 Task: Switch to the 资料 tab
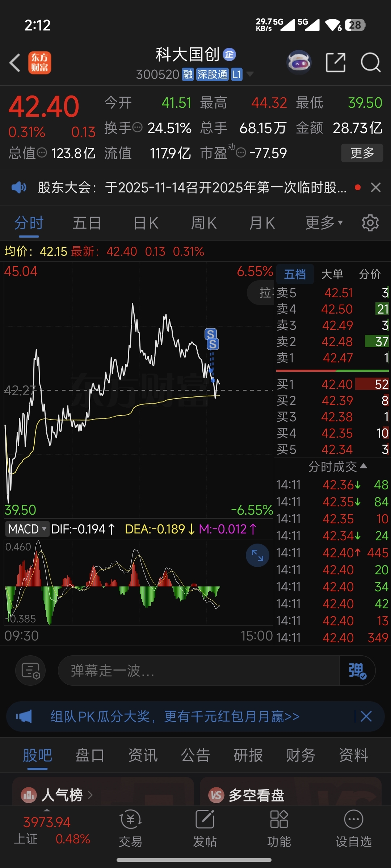354,756
